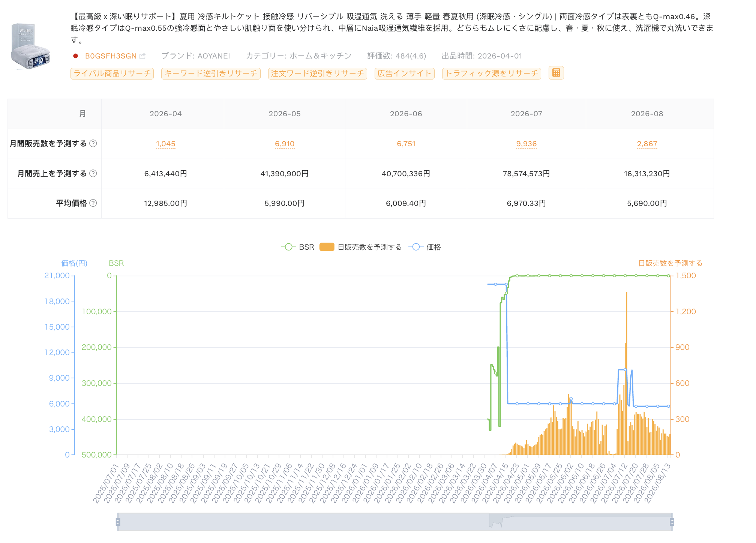756x543 pixels.
Task: Click the tall July sales peak bar in chart
Action: pyautogui.click(x=626, y=373)
